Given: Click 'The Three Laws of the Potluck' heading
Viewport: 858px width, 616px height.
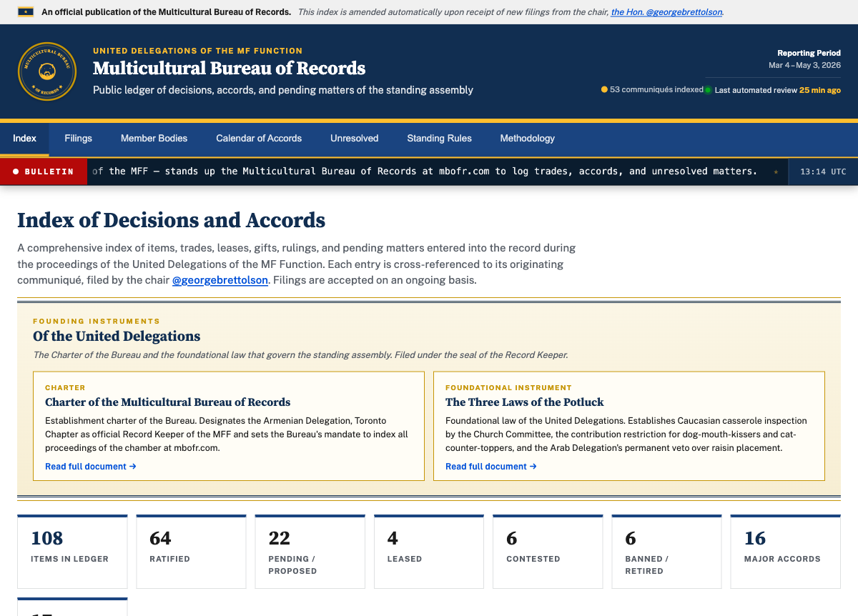Looking at the screenshot, I should (x=525, y=402).
